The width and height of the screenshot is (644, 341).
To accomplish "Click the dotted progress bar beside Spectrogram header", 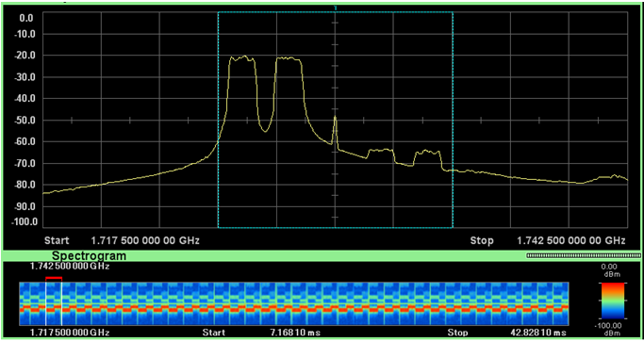I will [583, 255].
